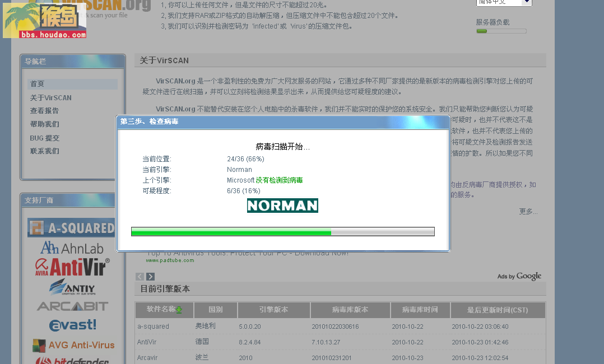Click virus database version 7.10.13.27

[x=326, y=342]
